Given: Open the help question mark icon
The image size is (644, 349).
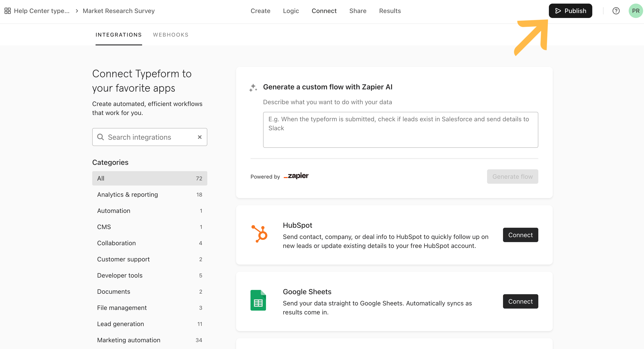Looking at the screenshot, I should [x=616, y=11].
